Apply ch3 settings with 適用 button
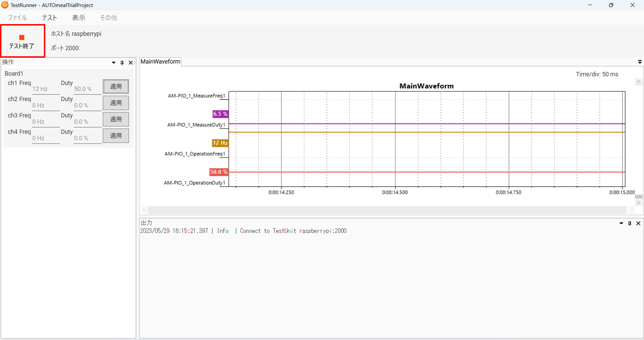This screenshot has height=340, width=644. click(x=116, y=119)
